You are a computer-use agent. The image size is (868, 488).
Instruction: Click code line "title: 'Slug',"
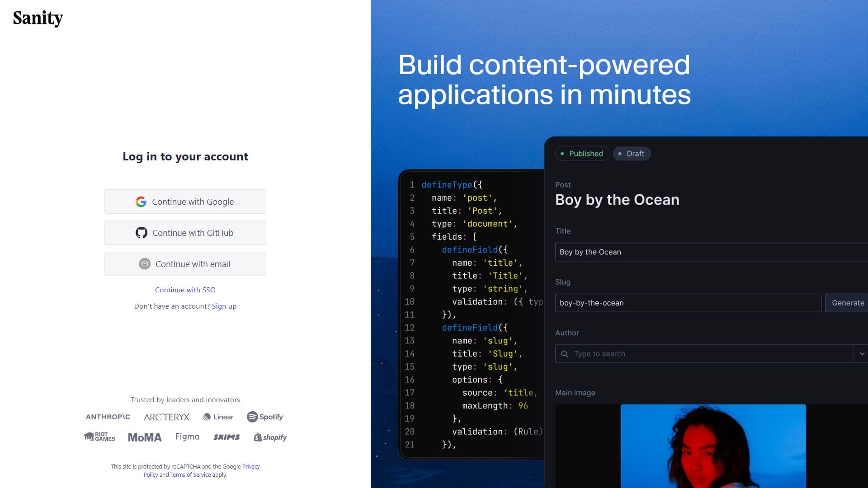487,353
